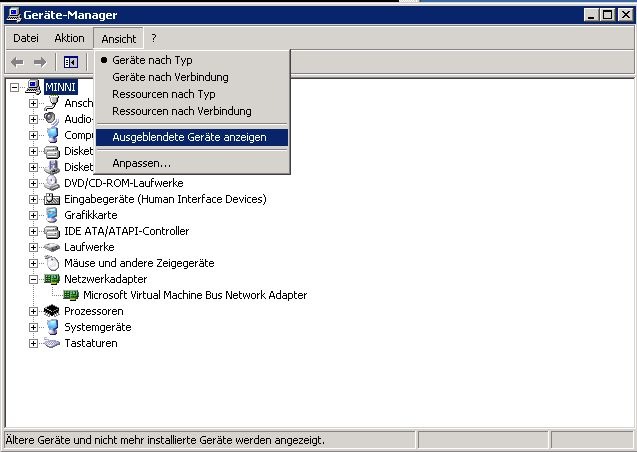The width and height of the screenshot is (637, 452).
Task: Select the Systemgeräte label
Action: [x=98, y=327]
